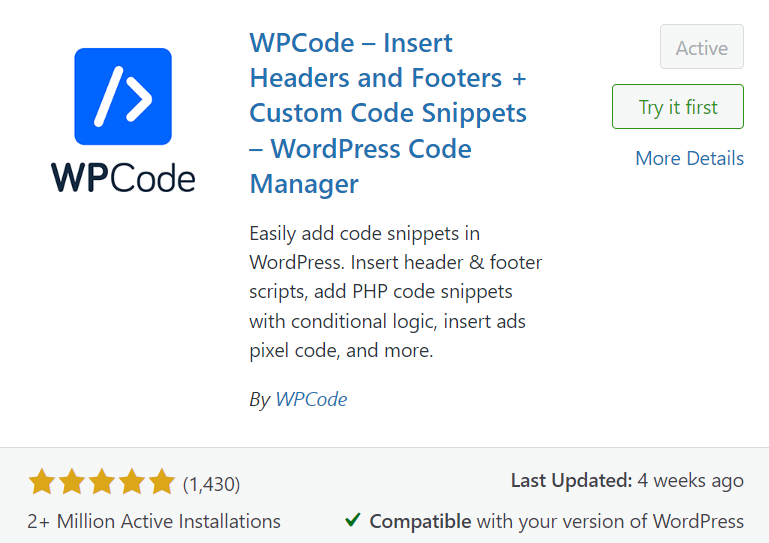
Task: Click the word By before the author name
Action: click(259, 399)
